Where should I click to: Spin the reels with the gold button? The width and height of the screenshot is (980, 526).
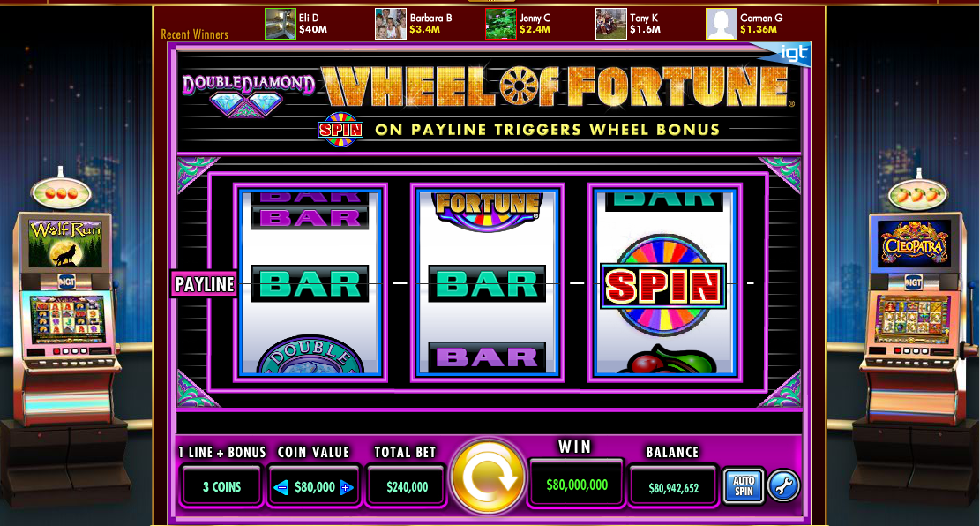pos(488,477)
